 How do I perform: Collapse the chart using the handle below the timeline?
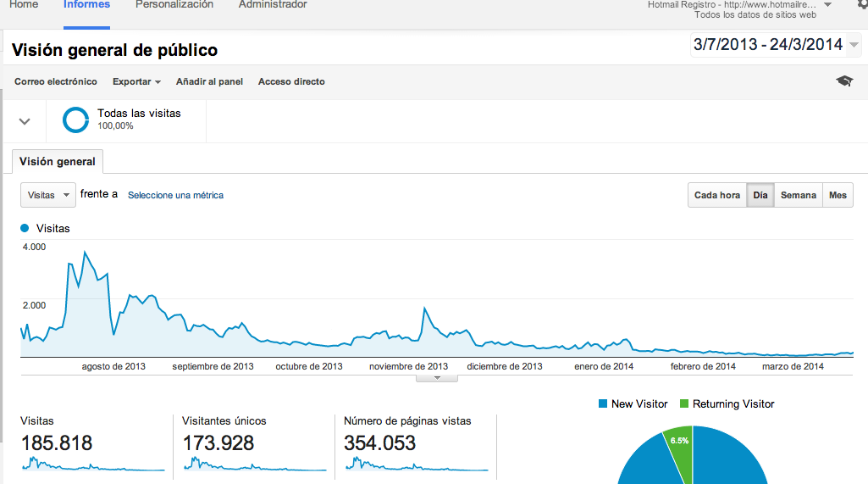[x=437, y=378]
